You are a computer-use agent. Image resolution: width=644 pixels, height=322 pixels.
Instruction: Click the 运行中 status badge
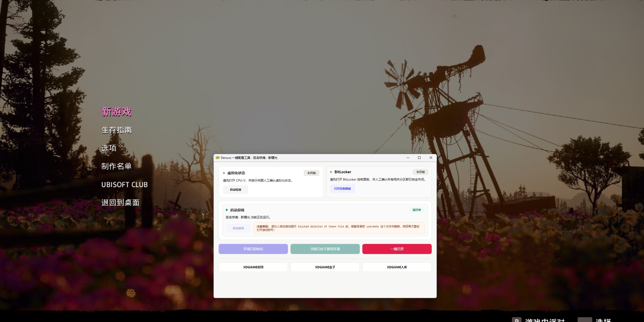point(417,210)
